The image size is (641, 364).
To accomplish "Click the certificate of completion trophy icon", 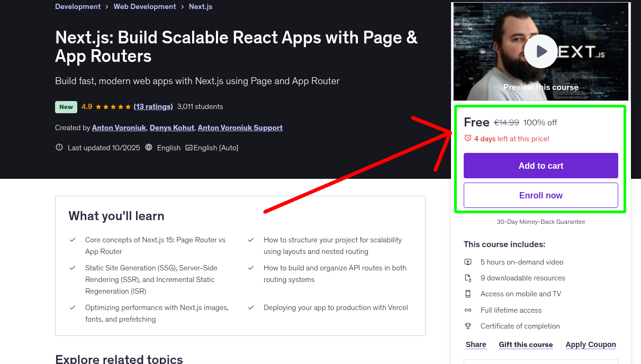I will tap(468, 326).
